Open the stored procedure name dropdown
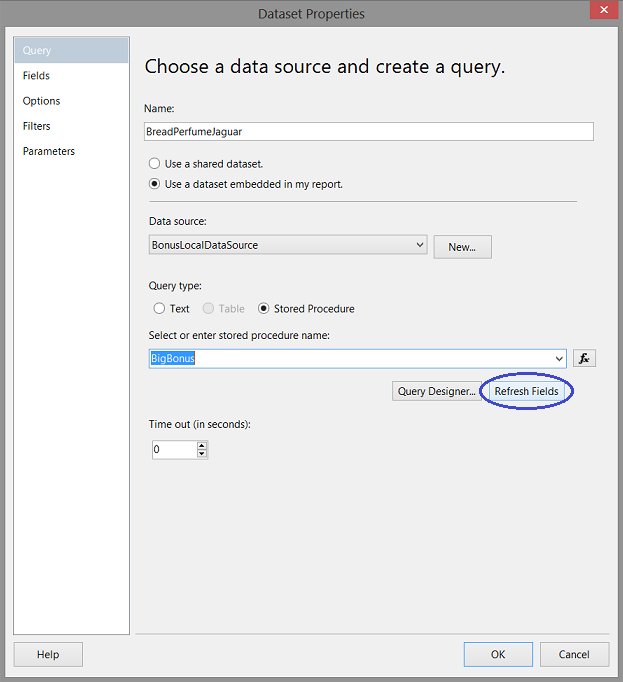The width and height of the screenshot is (623, 682). pyautogui.click(x=558, y=358)
